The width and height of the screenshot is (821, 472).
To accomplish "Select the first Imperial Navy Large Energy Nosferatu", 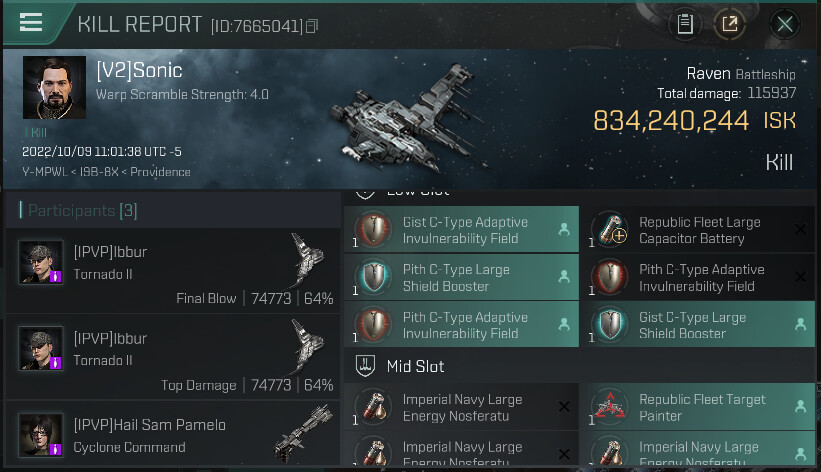I will point(461,407).
